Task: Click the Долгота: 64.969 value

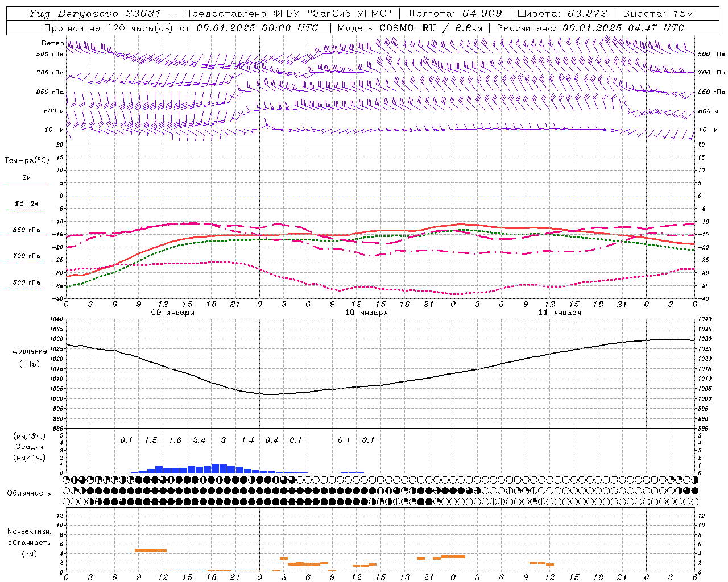Action: pyautogui.click(x=455, y=14)
